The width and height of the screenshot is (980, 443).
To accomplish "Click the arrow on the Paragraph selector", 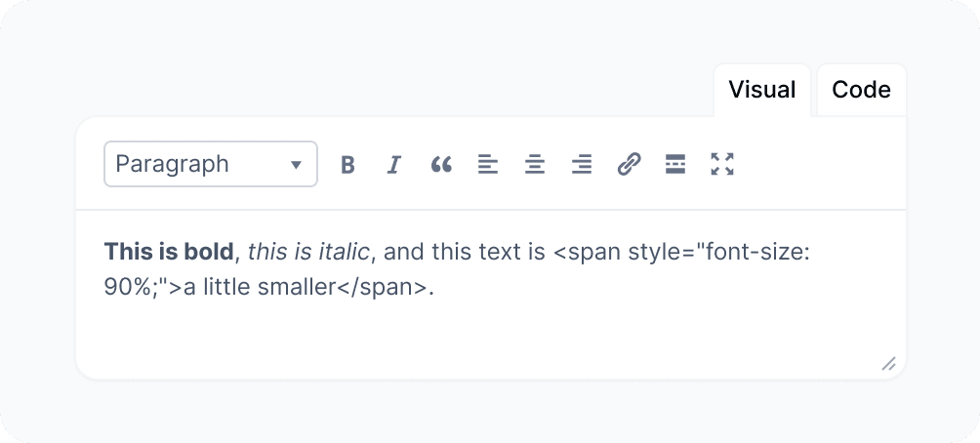I will point(296,165).
